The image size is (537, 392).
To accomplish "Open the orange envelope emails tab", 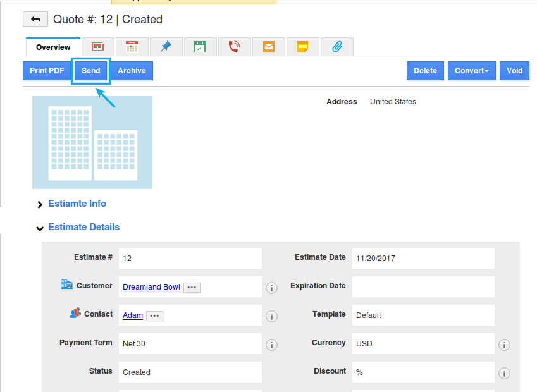I will 268,47.
